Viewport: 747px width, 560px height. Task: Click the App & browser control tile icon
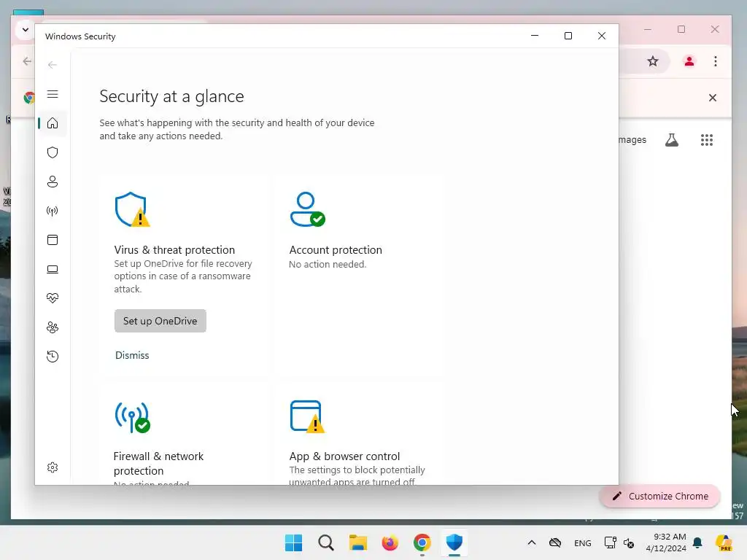307,416
